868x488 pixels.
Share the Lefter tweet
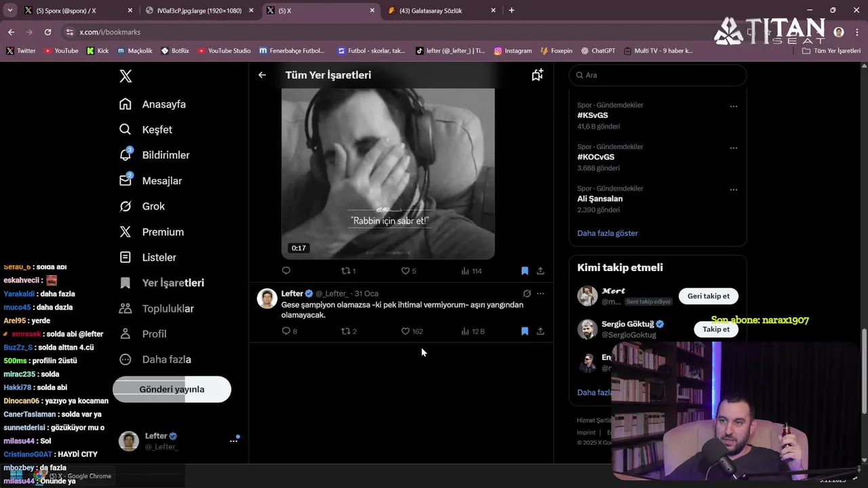540,331
